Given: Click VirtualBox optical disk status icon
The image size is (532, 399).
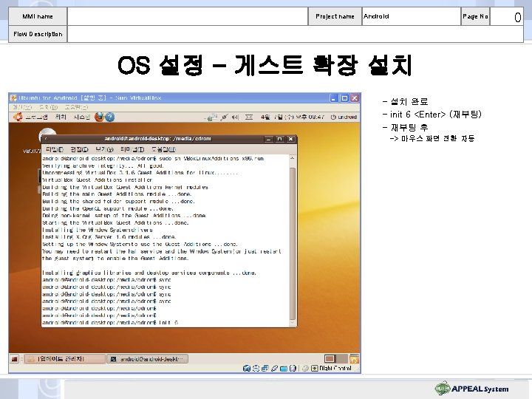Looking at the screenshot, I should 256,369.
